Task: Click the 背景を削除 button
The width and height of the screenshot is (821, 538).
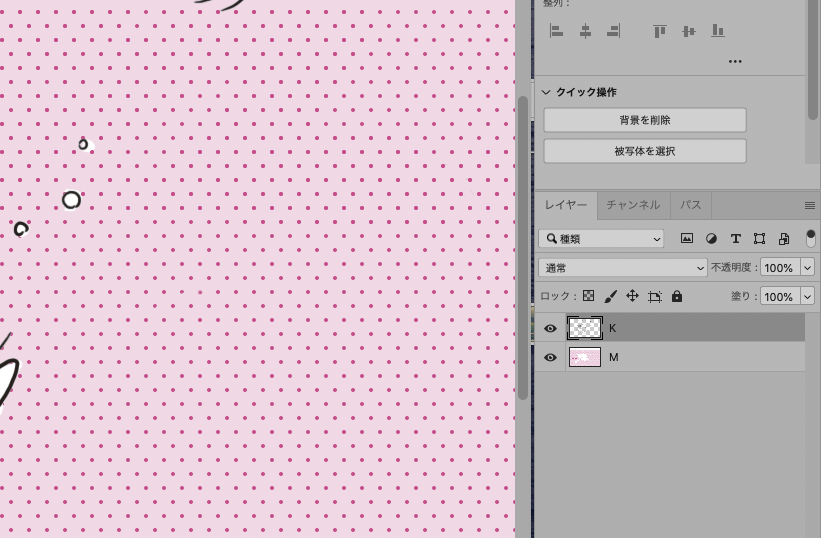Action: (645, 120)
